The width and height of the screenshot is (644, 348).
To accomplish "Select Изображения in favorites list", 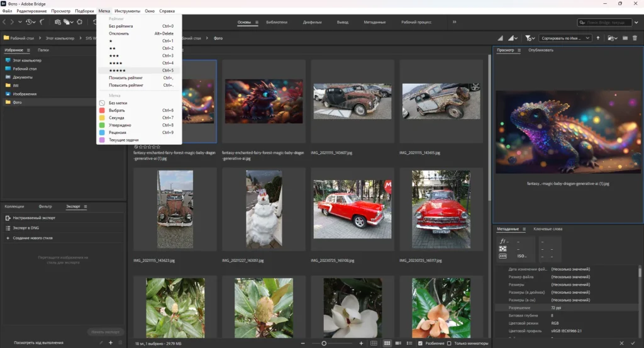I will [25, 94].
